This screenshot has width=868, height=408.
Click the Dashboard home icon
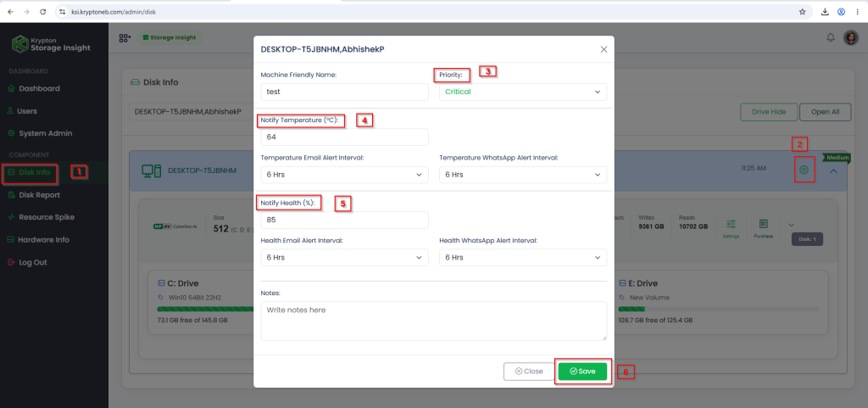11,88
